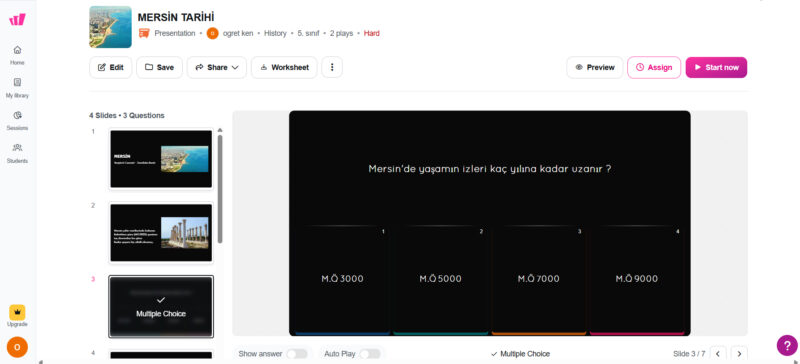Viewport: 800px width, 364px height.
Task: Open Sessions in sidebar
Action: [17, 120]
